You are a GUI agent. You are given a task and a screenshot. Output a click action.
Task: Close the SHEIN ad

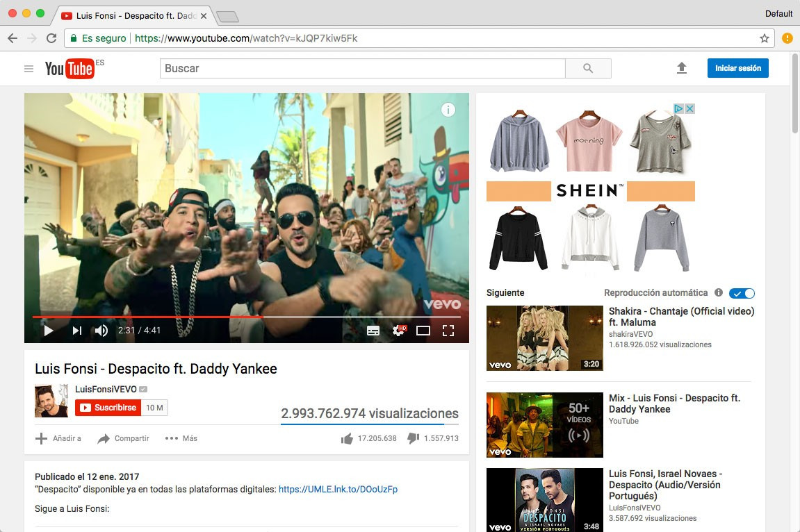click(689, 108)
